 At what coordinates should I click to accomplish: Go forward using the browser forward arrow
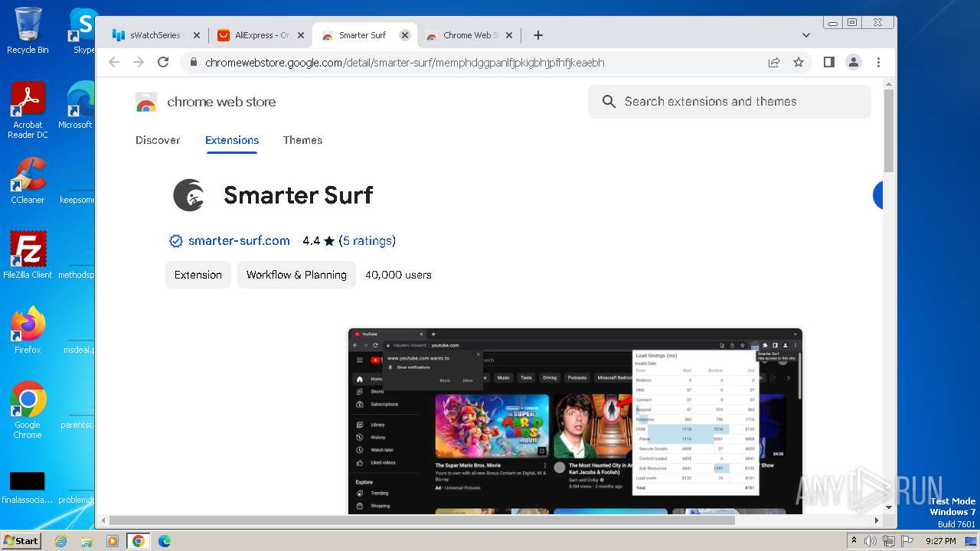139,63
